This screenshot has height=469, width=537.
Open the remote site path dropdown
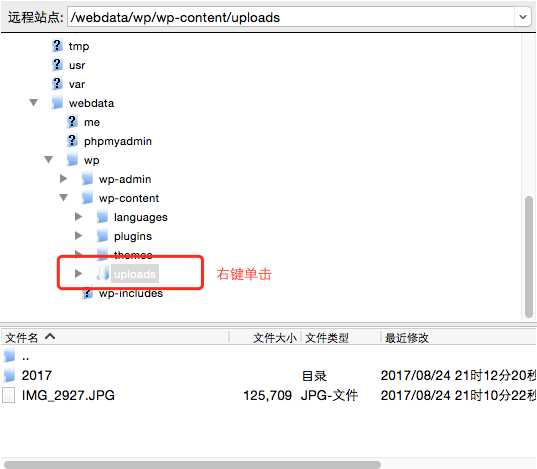tap(523, 17)
